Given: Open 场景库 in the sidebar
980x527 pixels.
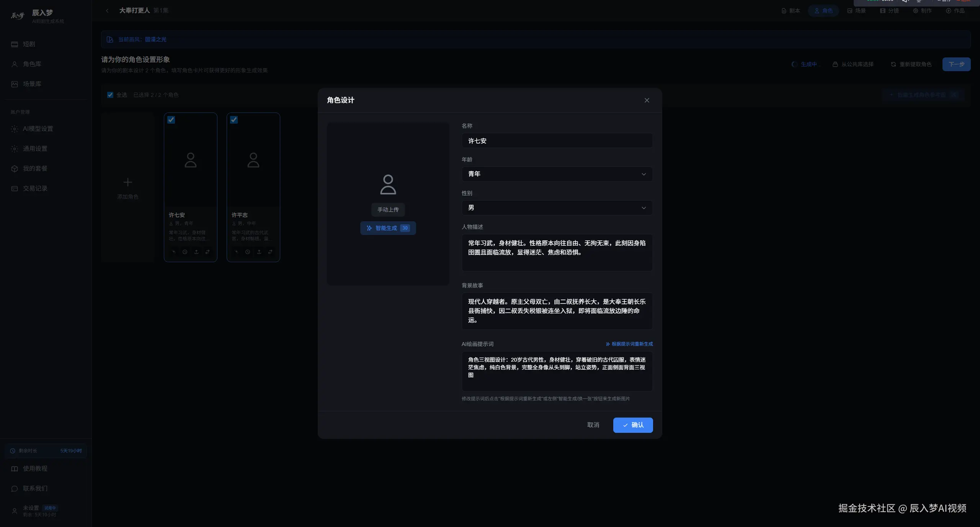Looking at the screenshot, I should coord(32,84).
